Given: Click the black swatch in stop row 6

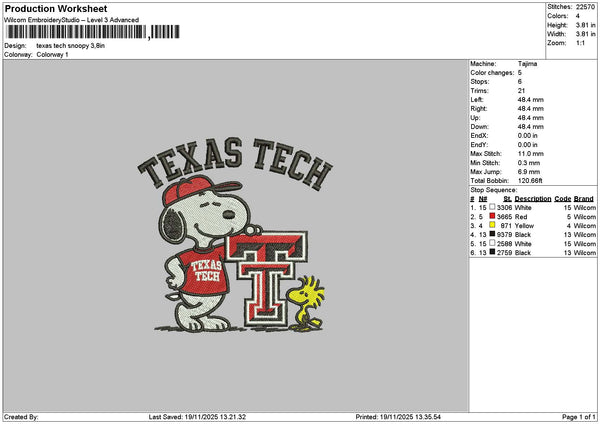Looking at the screenshot, I should [x=492, y=252].
